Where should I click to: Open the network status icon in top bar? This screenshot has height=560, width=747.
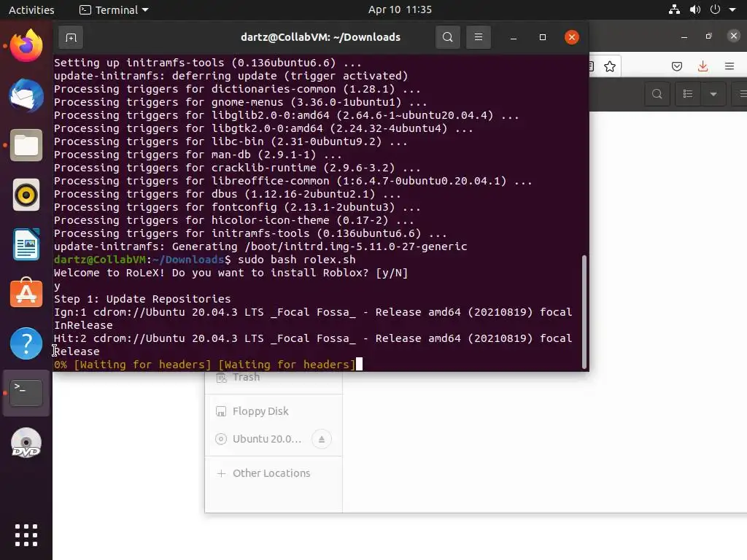coord(674,9)
